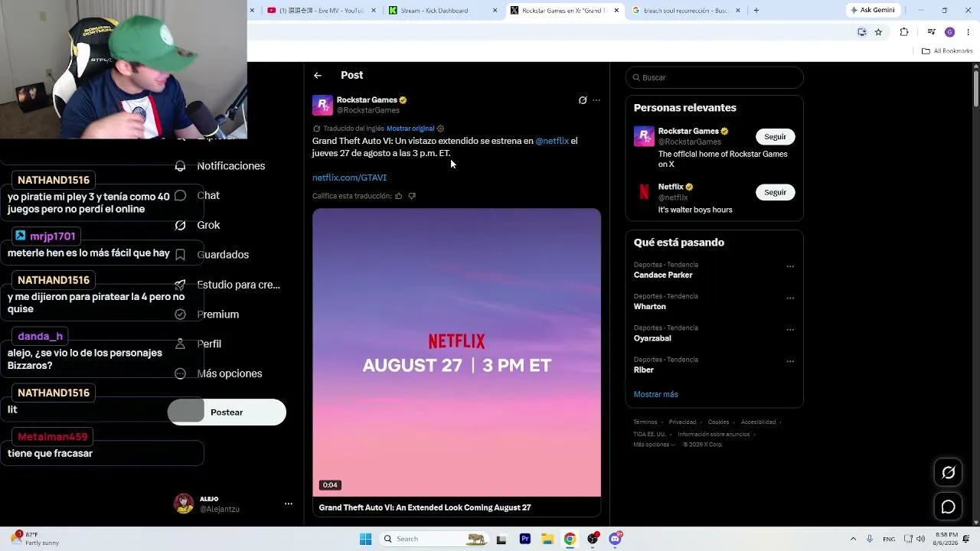
Task: Open File Explorer from the taskbar
Action: 547,540
